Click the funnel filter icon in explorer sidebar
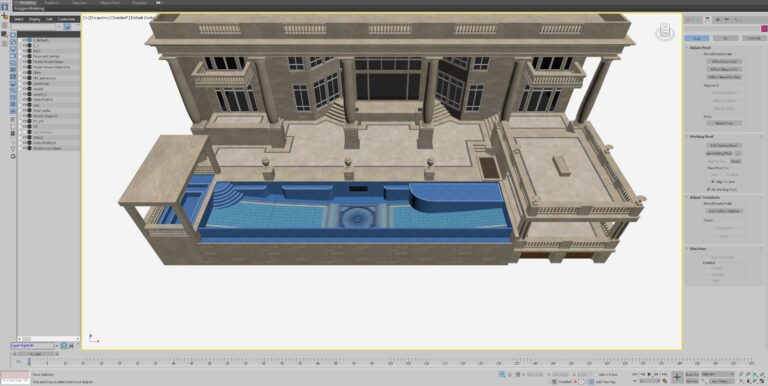 click(x=13, y=149)
